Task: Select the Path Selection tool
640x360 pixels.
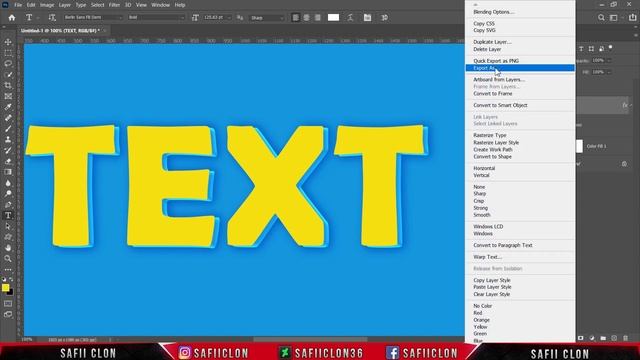Action: [x=8, y=226]
